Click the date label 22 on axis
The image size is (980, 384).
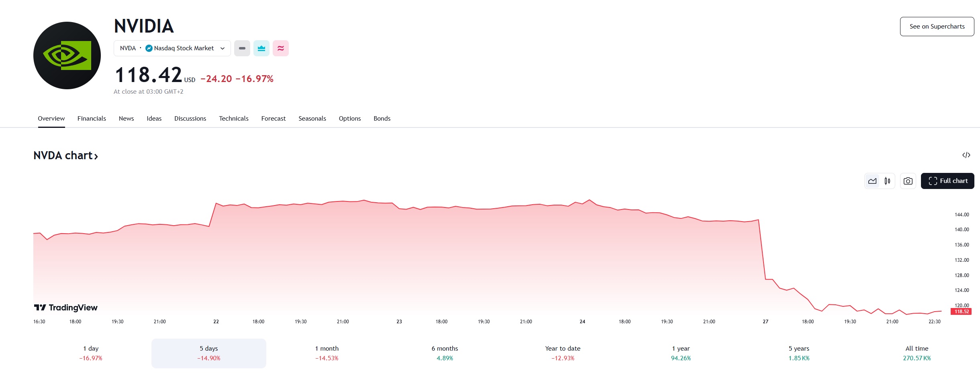click(x=216, y=322)
